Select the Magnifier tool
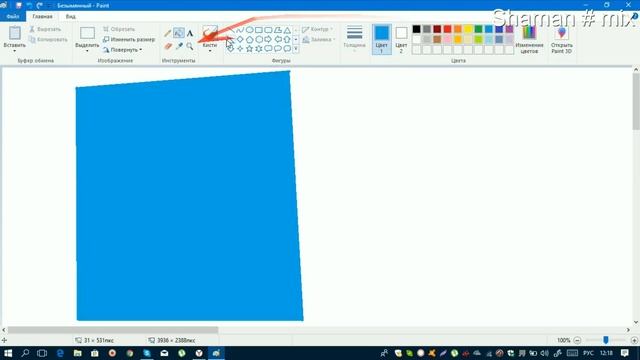640x360 pixels. [190, 47]
